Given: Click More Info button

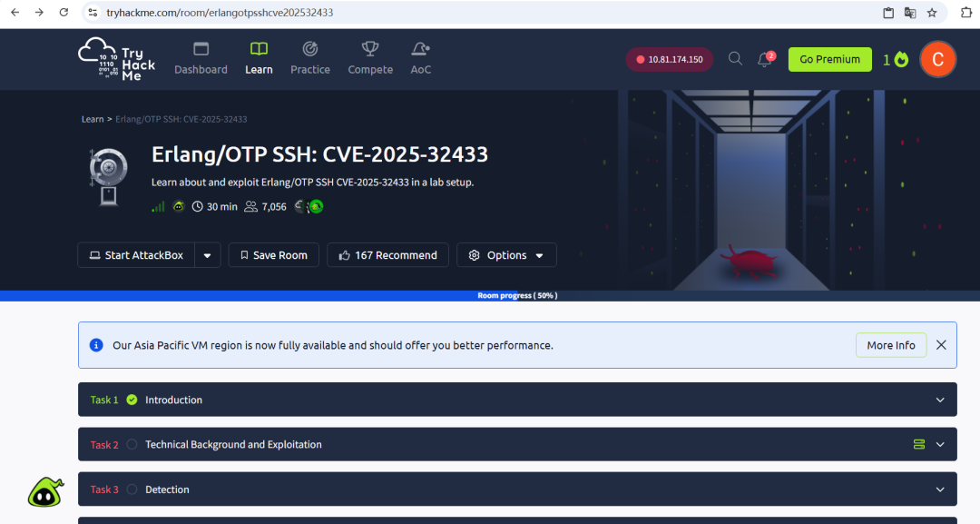Looking at the screenshot, I should coord(891,345).
